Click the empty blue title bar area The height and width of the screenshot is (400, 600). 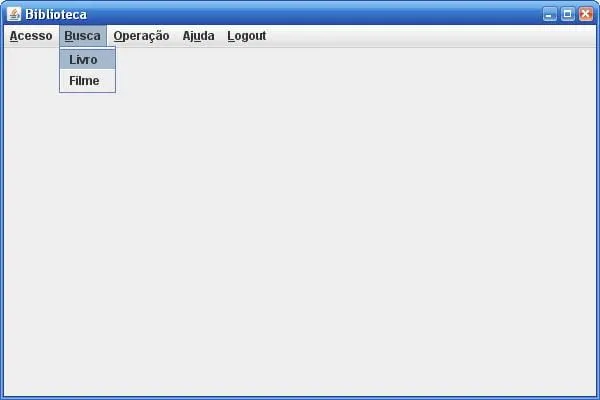click(x=314, y=15)
